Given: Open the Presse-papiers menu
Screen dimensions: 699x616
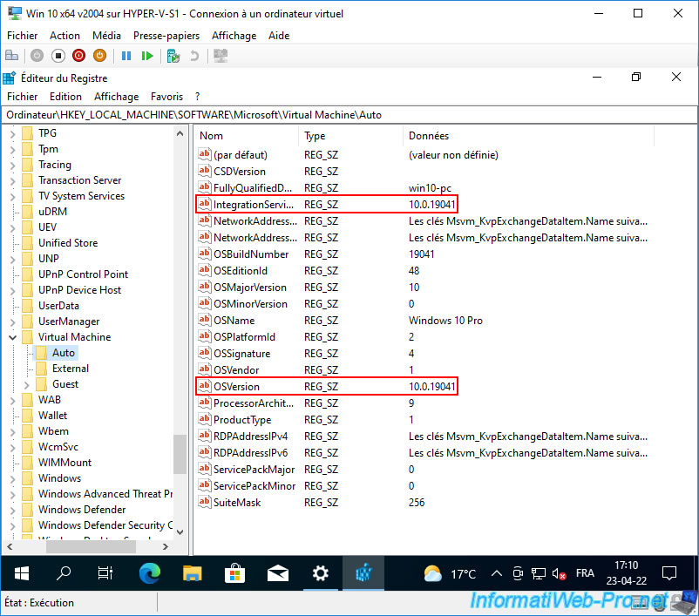Looking at the screenshot, I should tap(166, 36).
